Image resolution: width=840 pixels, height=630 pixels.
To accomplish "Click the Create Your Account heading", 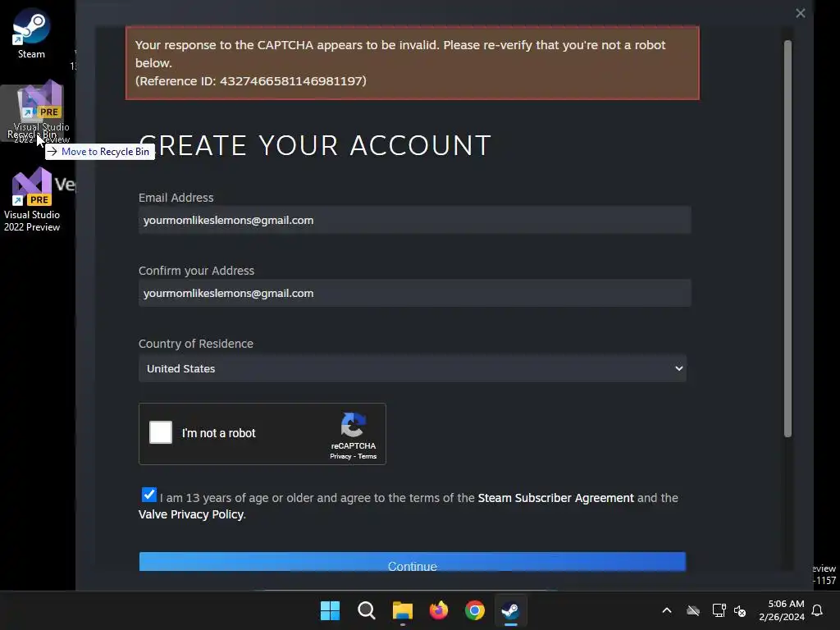I will click(x=315, y=145).
